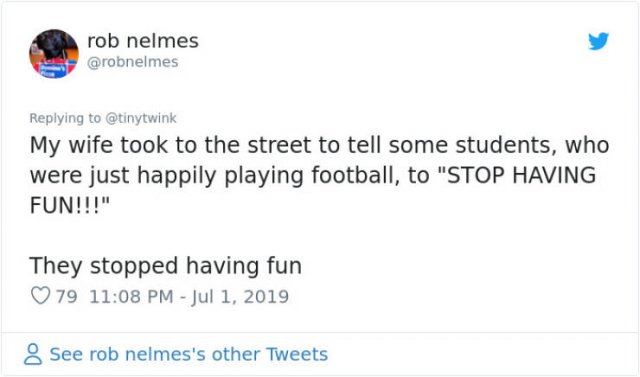Click the "Replying to" label
The image size is (640, 377).
65,118
